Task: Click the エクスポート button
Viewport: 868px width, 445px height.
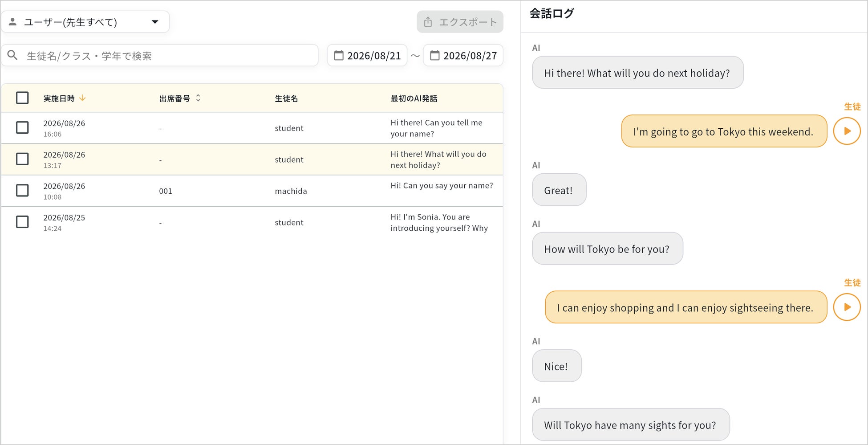Action: click(460, 22)
